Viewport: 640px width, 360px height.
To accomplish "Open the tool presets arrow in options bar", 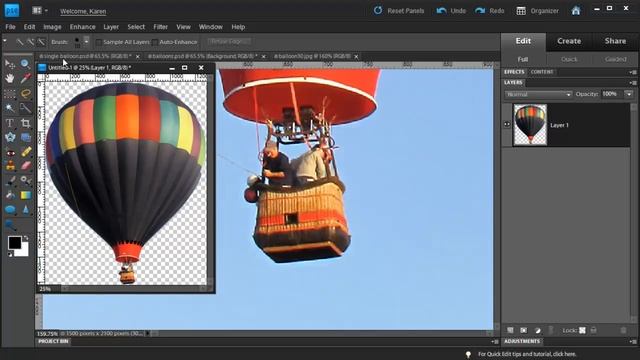I will click(x=5, y=41).
